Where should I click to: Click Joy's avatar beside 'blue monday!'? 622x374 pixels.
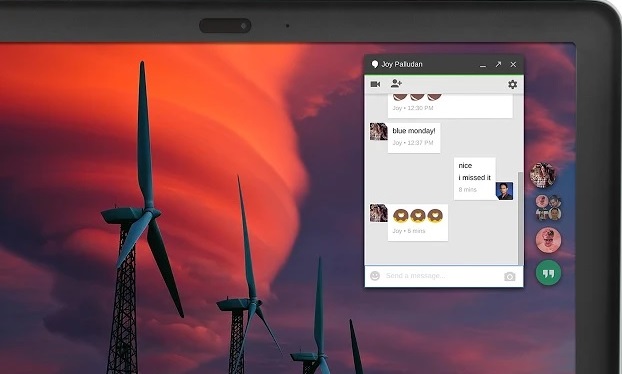tap(378, 132)
